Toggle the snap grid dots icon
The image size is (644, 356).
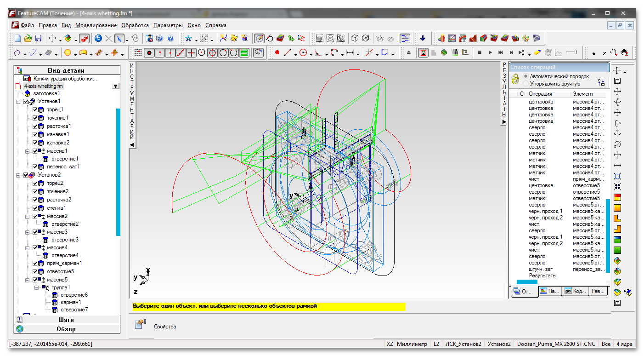tap(138, 53)
